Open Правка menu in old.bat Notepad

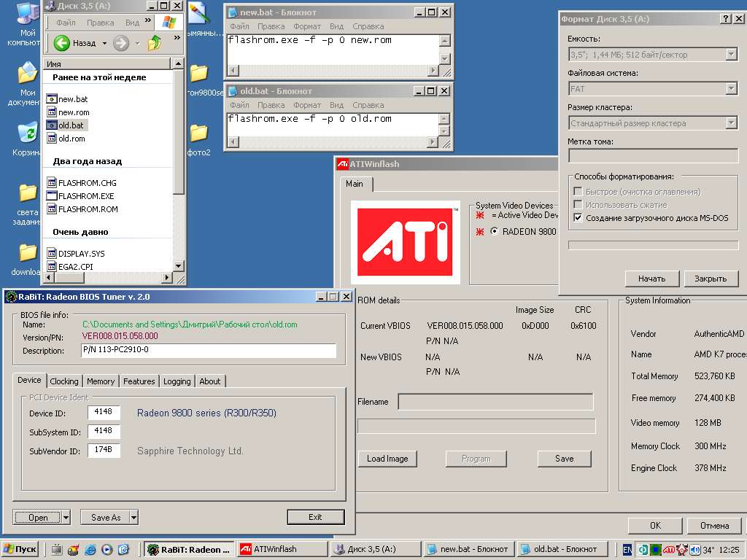point(271,105)
